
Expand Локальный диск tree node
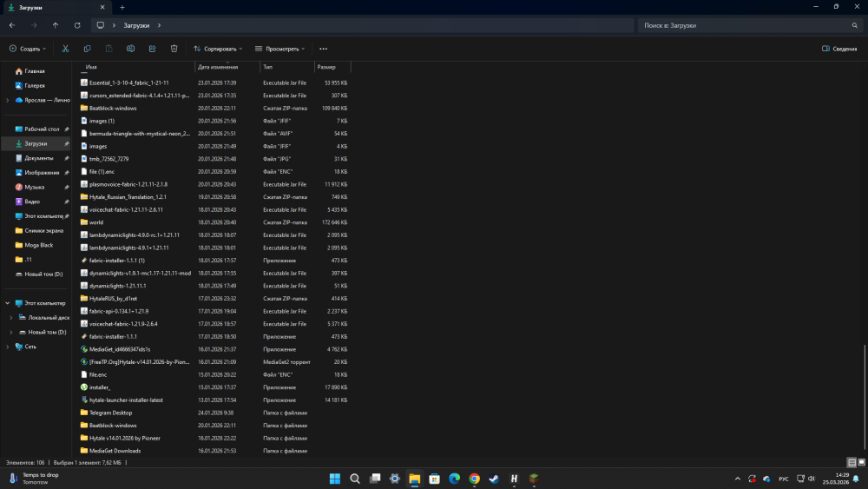coord(11,317)
